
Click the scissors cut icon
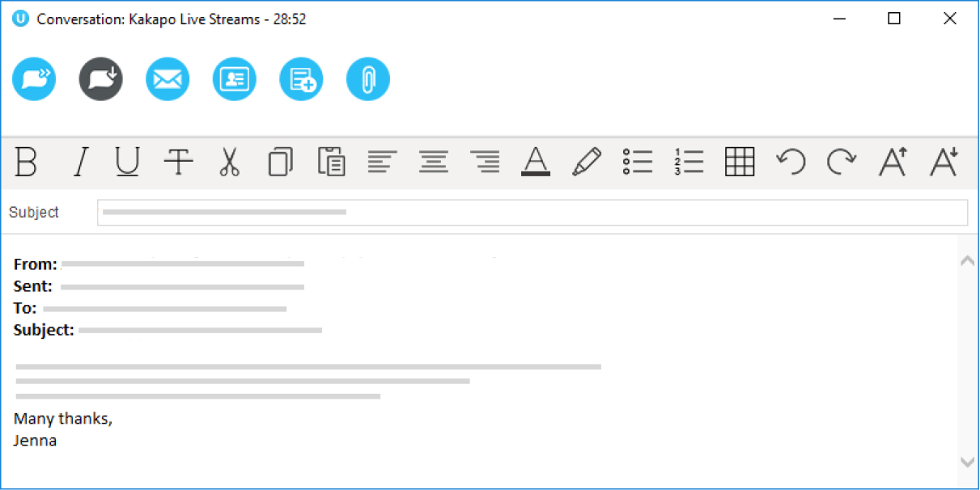tap(229, 162)
